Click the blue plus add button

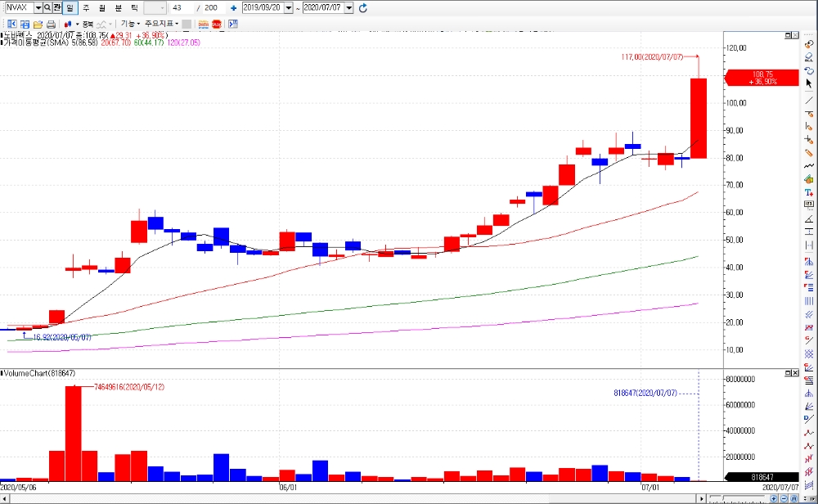tap(233, 8)
